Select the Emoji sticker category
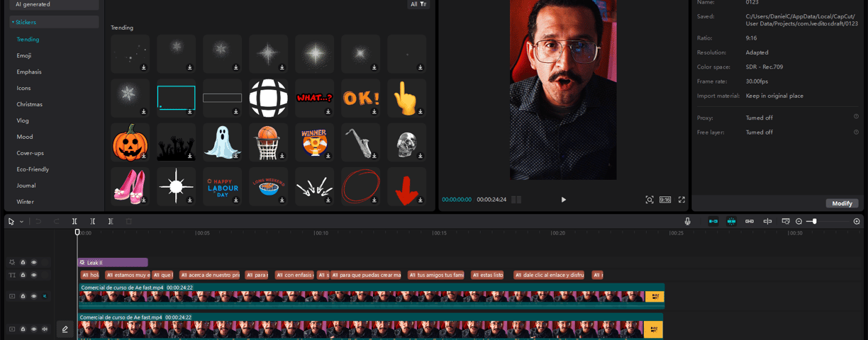This screenshot has height=340, width=868. (x=24, y=55)
